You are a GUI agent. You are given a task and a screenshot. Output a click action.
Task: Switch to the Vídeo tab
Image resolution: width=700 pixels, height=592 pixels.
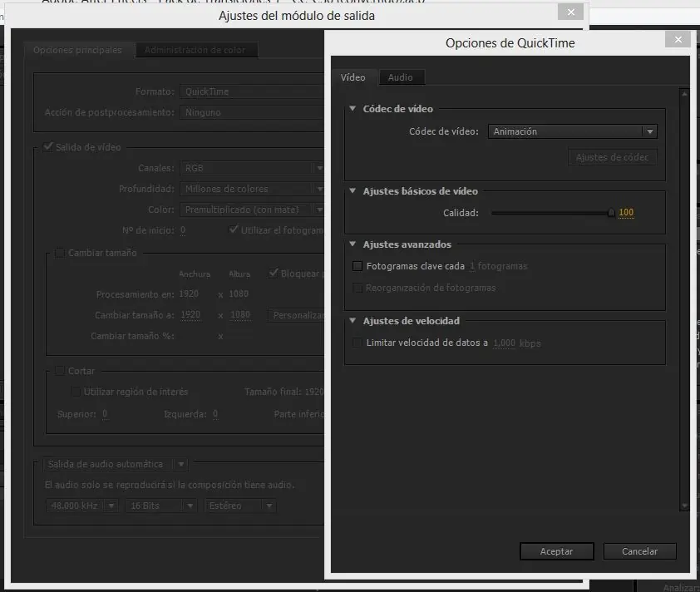pos(352,77)
